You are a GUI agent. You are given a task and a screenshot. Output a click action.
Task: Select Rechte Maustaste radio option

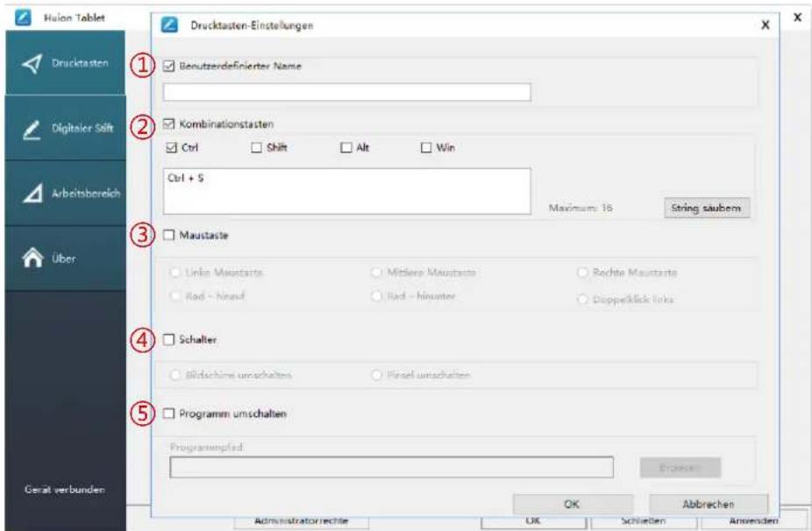(582, 273)
